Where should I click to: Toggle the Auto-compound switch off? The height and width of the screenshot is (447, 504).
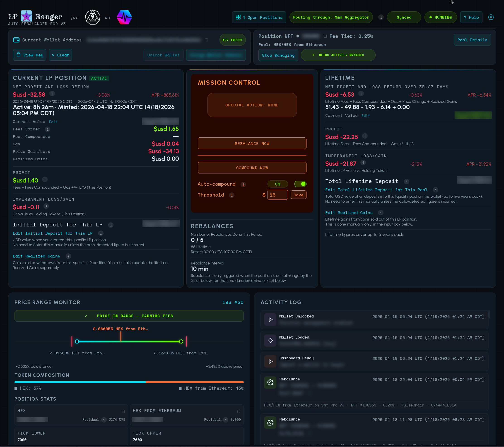pos(300,184)
